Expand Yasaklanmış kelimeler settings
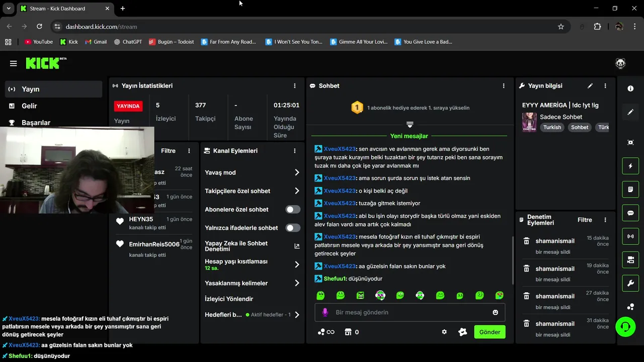Viewport: 644px width, 362px height. (252, 283)
